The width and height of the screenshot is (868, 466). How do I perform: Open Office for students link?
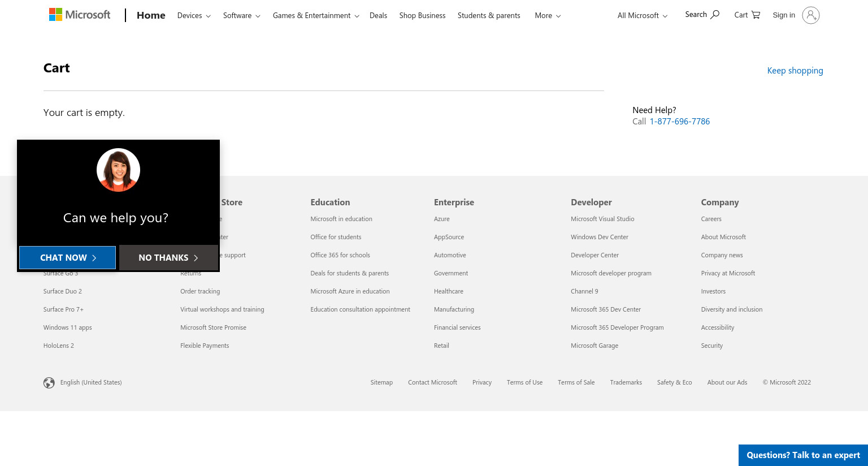pos(336,237)
